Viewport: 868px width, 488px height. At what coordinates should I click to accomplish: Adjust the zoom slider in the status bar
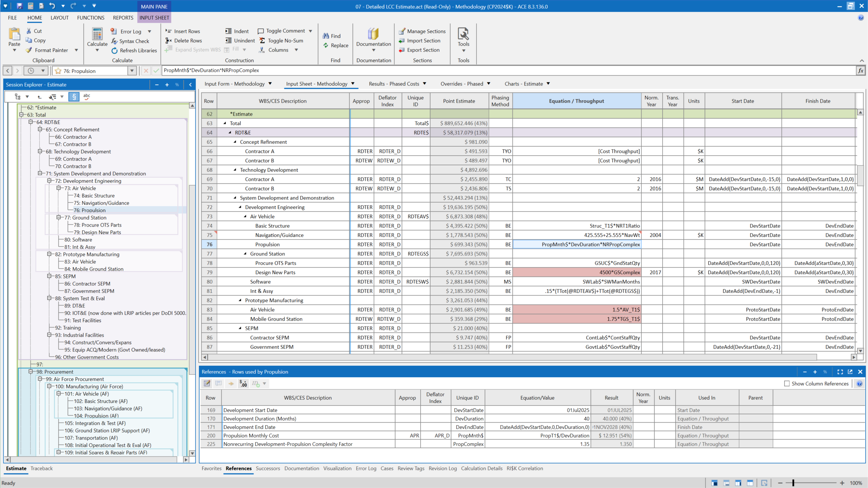(793, 483)
